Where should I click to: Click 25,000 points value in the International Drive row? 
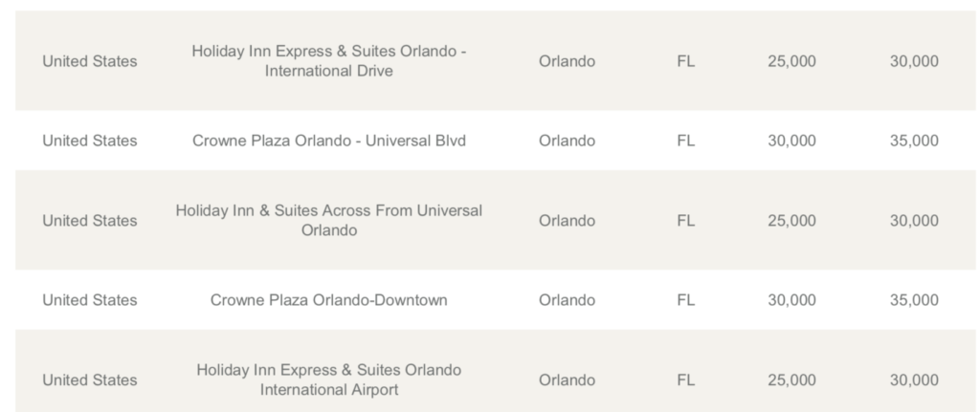coord(791,61)
